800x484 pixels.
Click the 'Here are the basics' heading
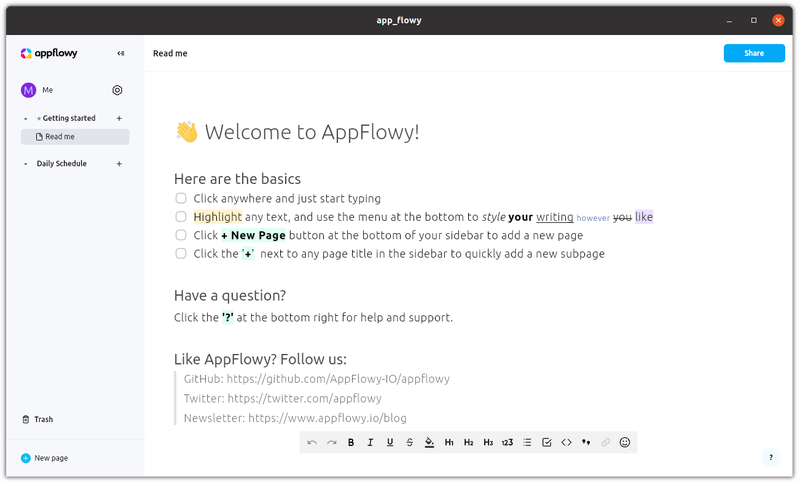point(237,179)
